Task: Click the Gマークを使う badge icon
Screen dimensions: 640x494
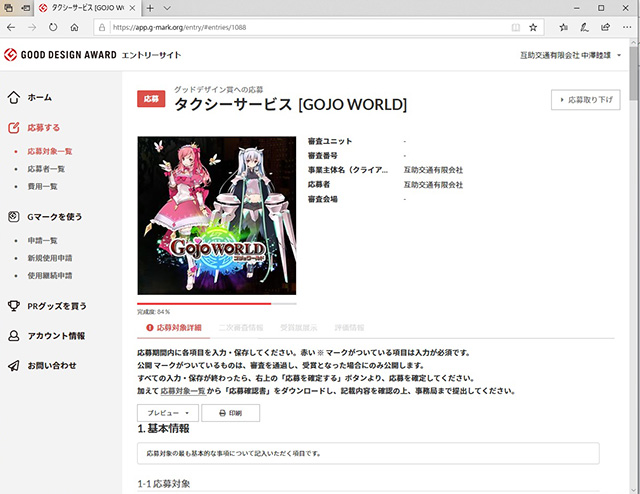Action: [x=13, y=216]
